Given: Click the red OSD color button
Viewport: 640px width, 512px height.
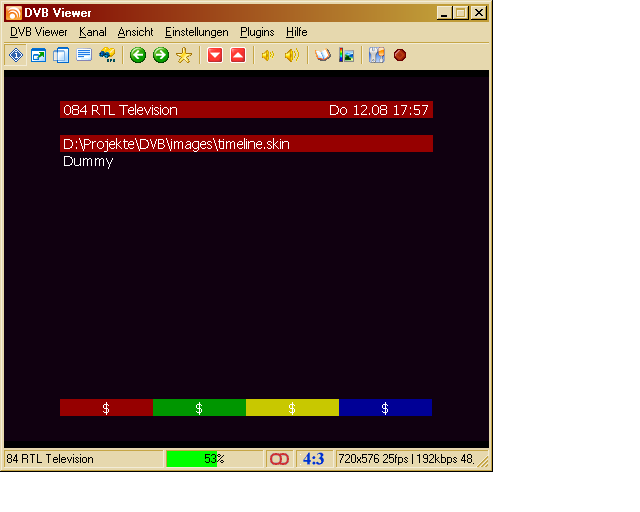Looking at the screenshot, I should 106,407.
